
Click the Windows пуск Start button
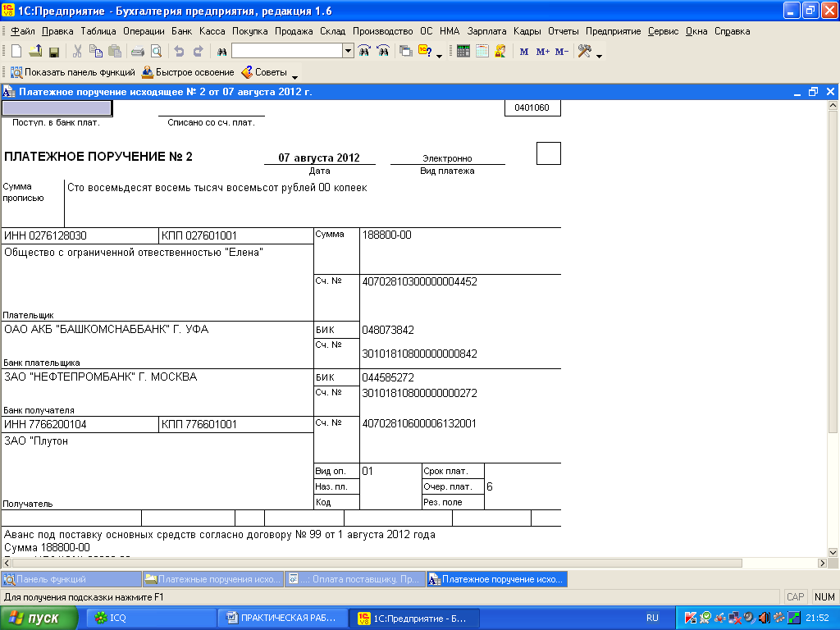pos(39,618)
